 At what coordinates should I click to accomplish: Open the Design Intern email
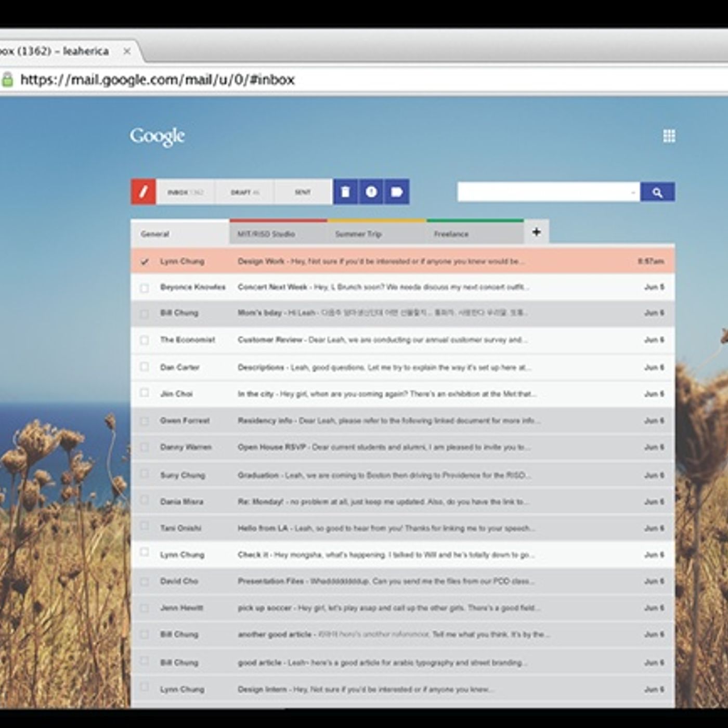pos(403,689)
